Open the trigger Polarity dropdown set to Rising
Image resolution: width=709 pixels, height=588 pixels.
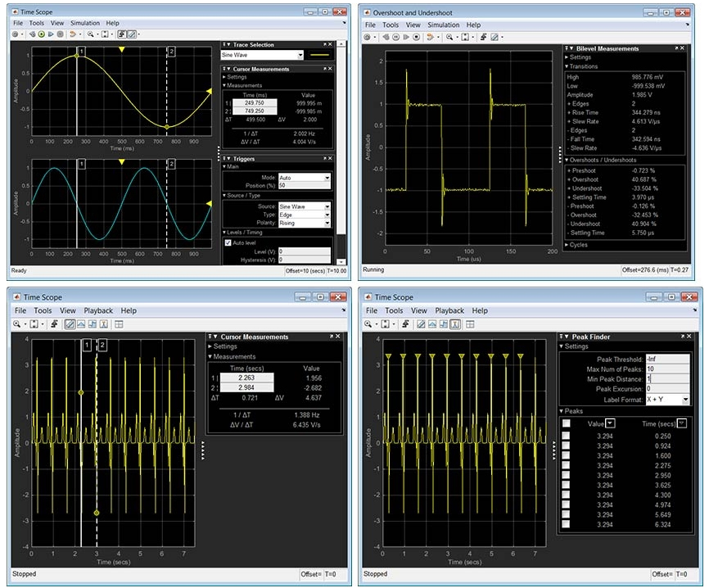click(327, 223)
